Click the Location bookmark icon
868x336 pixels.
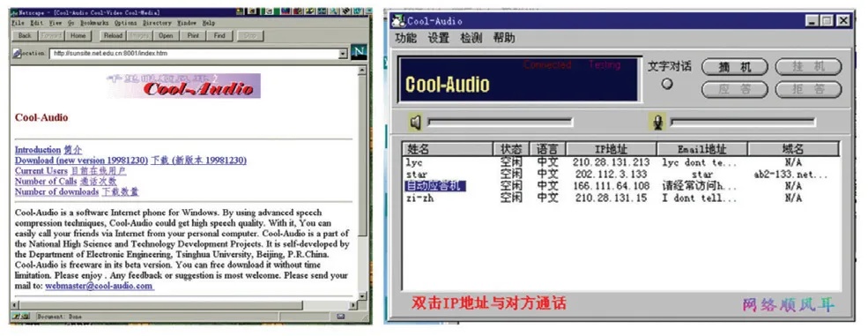(17, 54)
